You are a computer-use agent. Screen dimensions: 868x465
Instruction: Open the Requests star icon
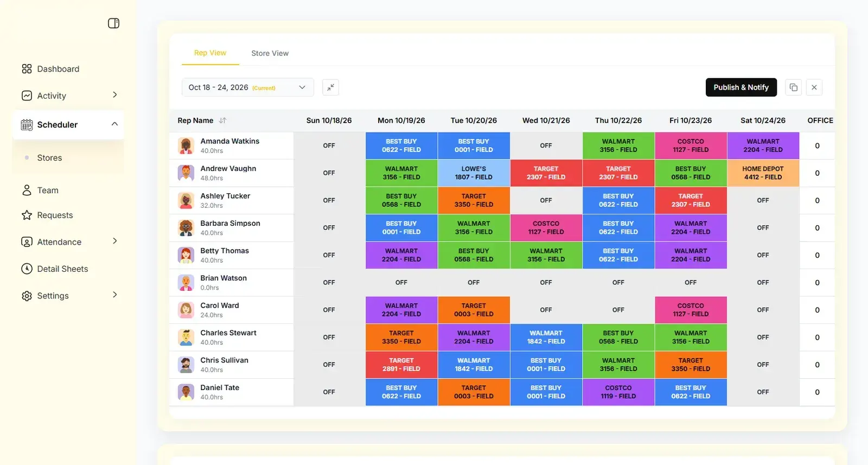(27, 215)
